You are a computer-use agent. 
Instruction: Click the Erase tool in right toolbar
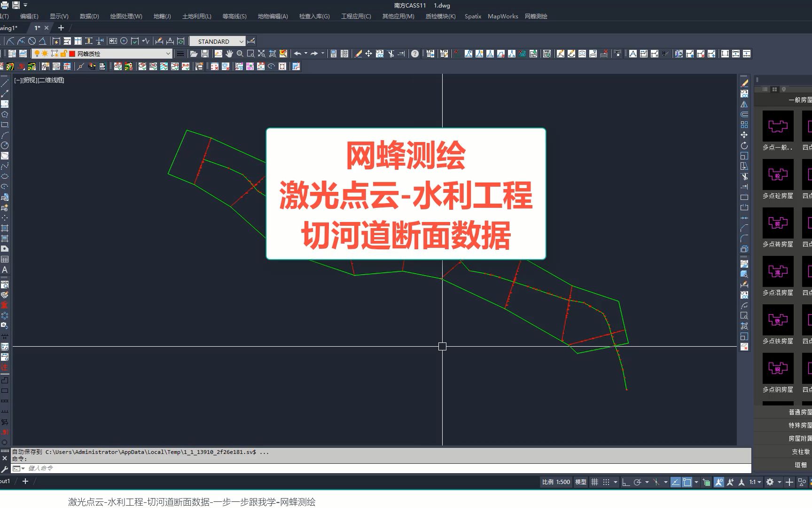pos(744,83)
